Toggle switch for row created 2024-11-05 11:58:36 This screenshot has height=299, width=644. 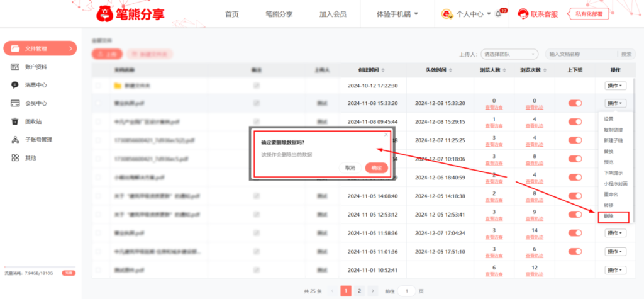click(x=575, y=233)
